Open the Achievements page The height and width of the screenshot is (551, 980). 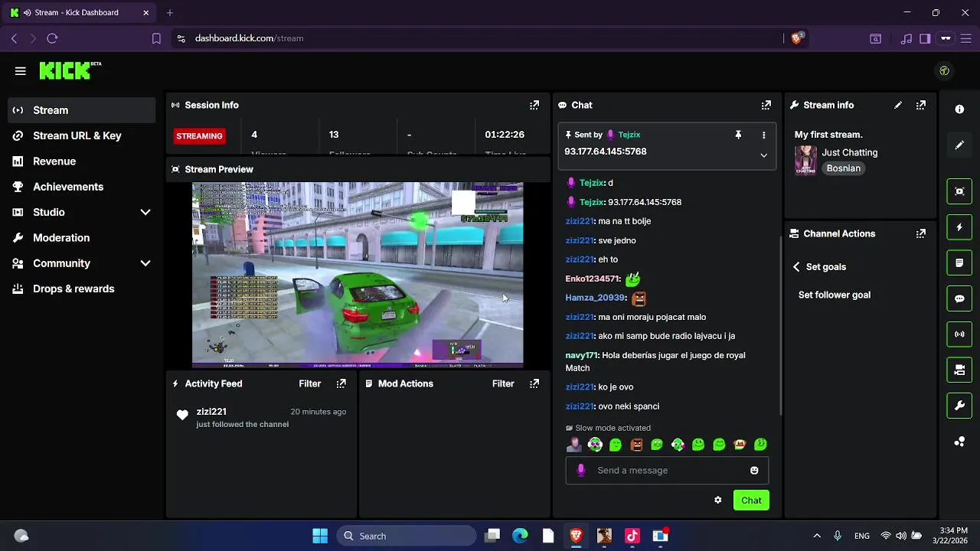pos(82,187)
